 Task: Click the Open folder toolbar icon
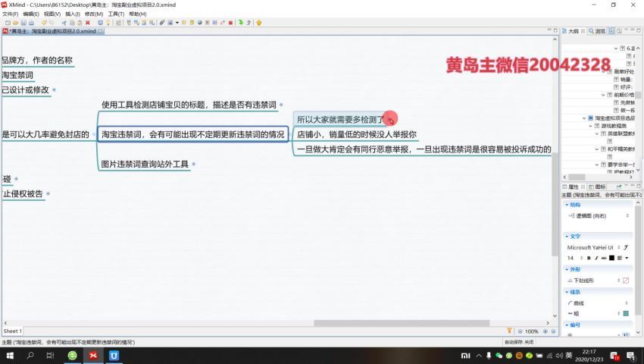coord(16,23)
